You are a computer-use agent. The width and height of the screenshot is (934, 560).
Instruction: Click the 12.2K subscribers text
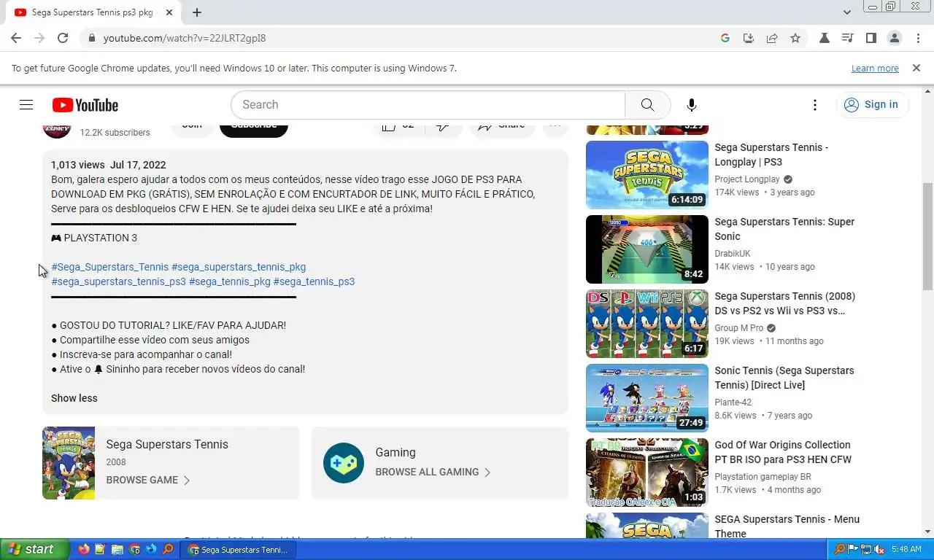tap(115, 133)
